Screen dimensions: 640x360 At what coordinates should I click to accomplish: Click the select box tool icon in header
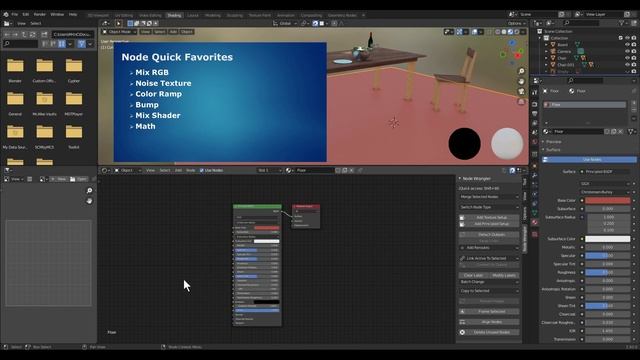[x=130, y=23]
